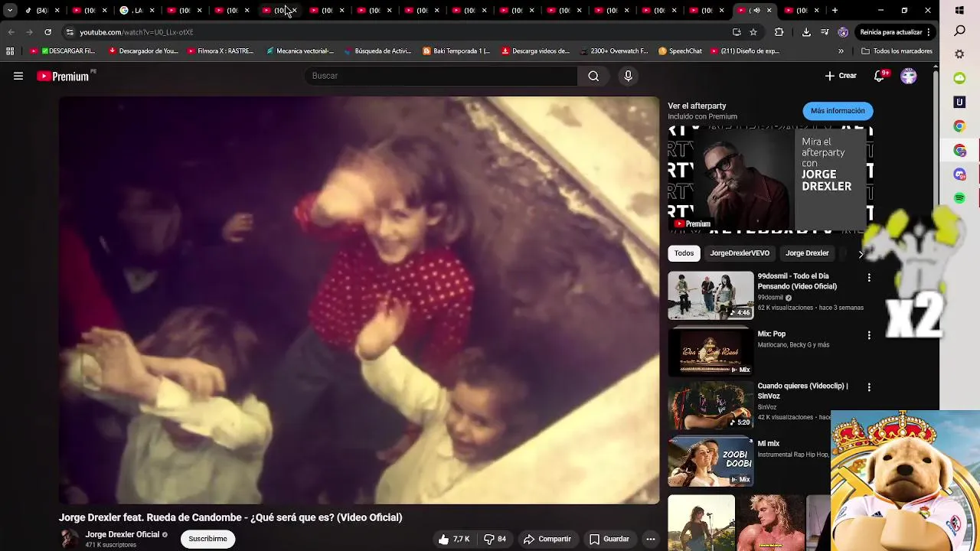Click the main video player
This screenshot has width=980, height=551.
click(x=359, y=300)
